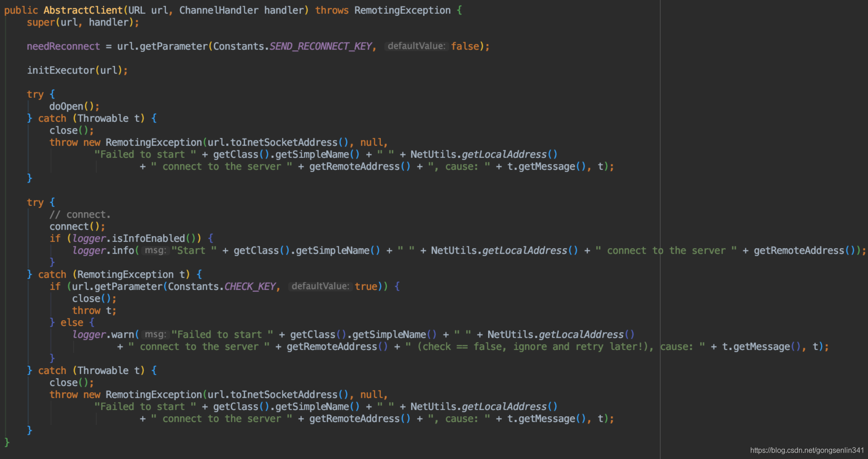Click the RemotingException in the throws clause
Screen dimensions: 868x459
click(x=403, y=10)
